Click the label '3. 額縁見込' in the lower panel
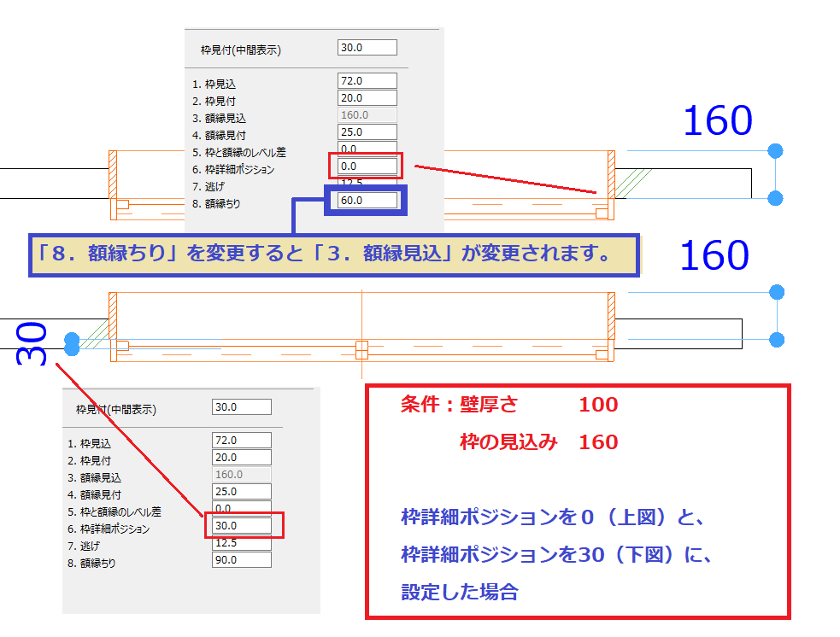The height and width of the screenshot is (637, 840). point(94,477)
